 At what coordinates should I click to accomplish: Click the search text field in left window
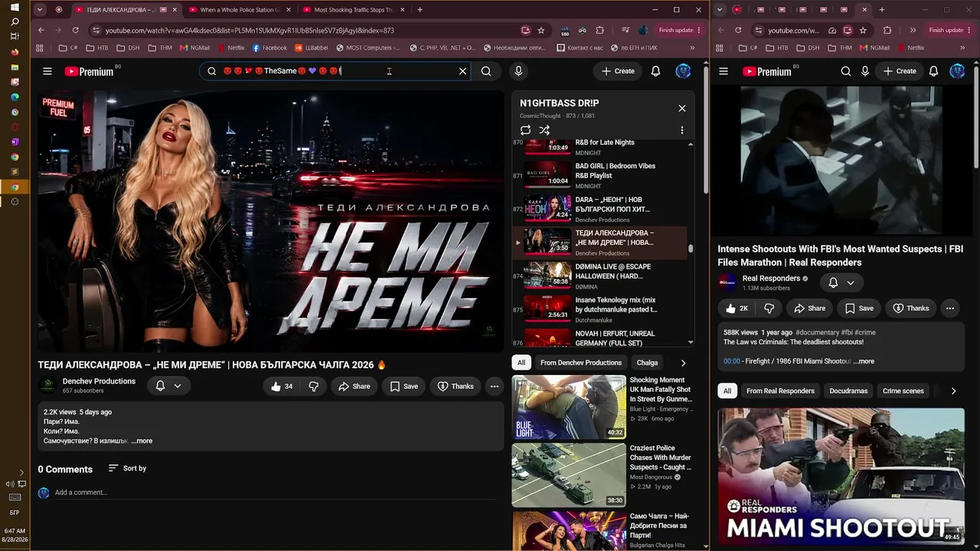pos(337,71)
